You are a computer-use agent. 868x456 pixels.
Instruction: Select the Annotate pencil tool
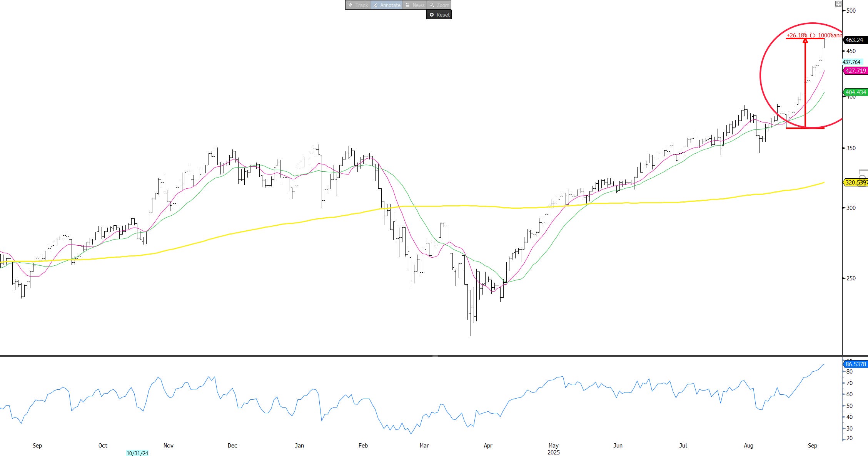(375, 5)
